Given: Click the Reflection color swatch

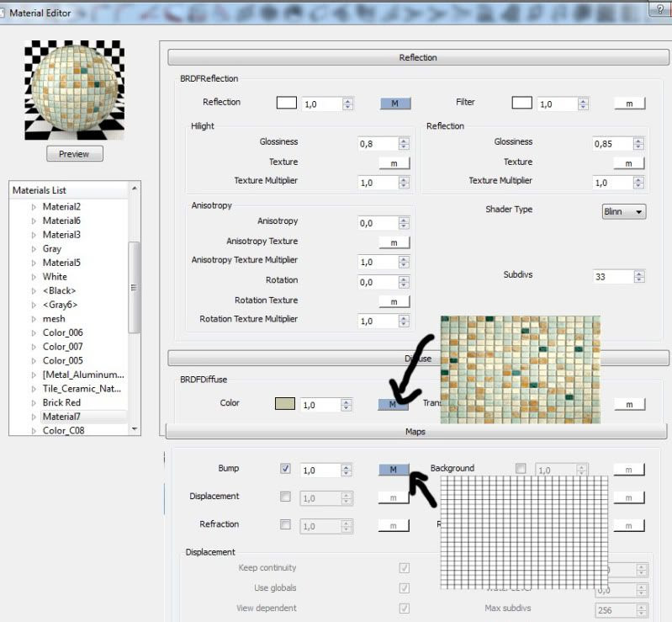Looking at the screenshot, I should point(287,103).
